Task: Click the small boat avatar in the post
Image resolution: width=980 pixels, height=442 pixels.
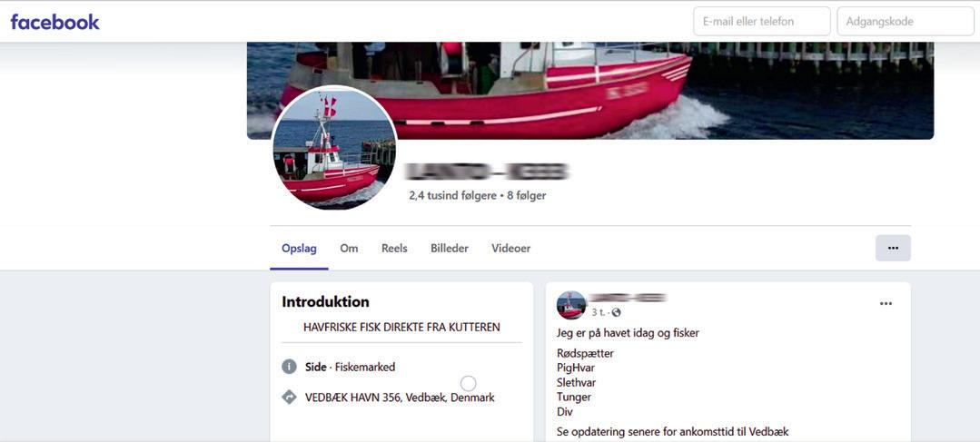Action: (x=571, y=305)
